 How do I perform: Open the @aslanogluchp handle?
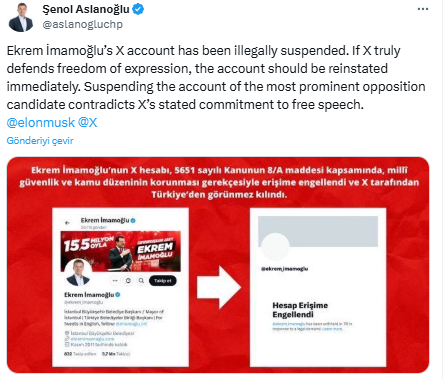coord(82,24)
